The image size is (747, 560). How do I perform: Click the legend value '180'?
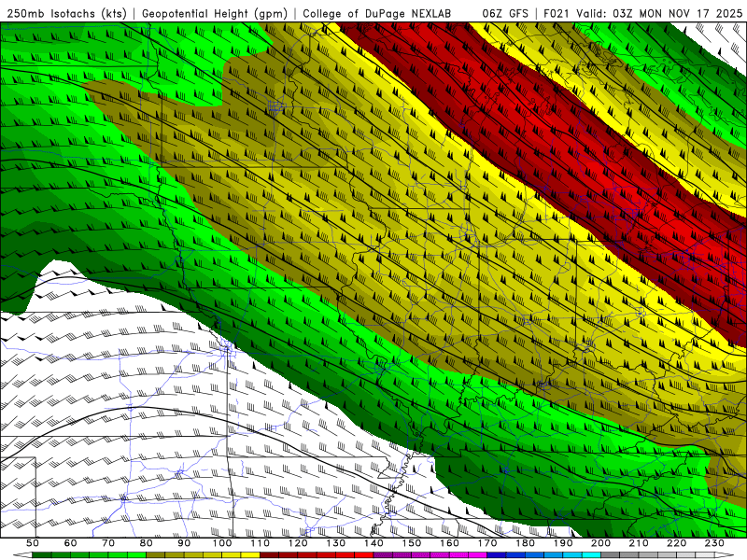(x=526, y=543)
